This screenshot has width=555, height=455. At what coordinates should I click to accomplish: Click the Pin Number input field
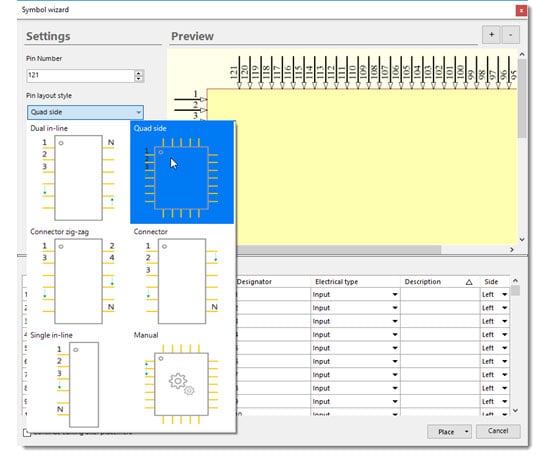[x=81, y=75]
